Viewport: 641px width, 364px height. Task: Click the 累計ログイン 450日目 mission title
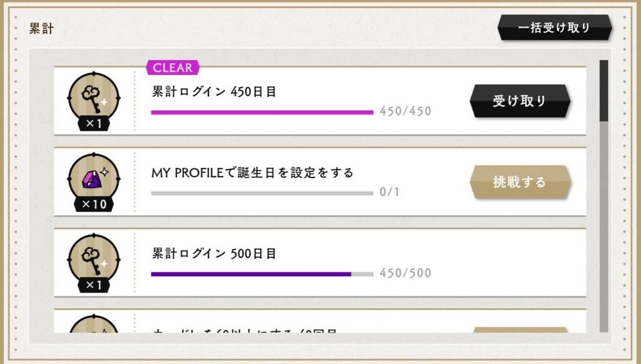214,91
